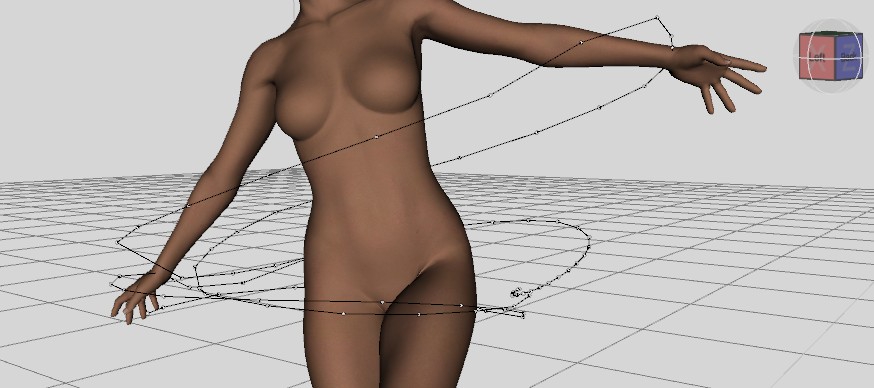Image resolution: width=874 pixels, height=388 pixels.
Task: Select curve point on the lowered arm's forearm
Action: pos(187,206)
